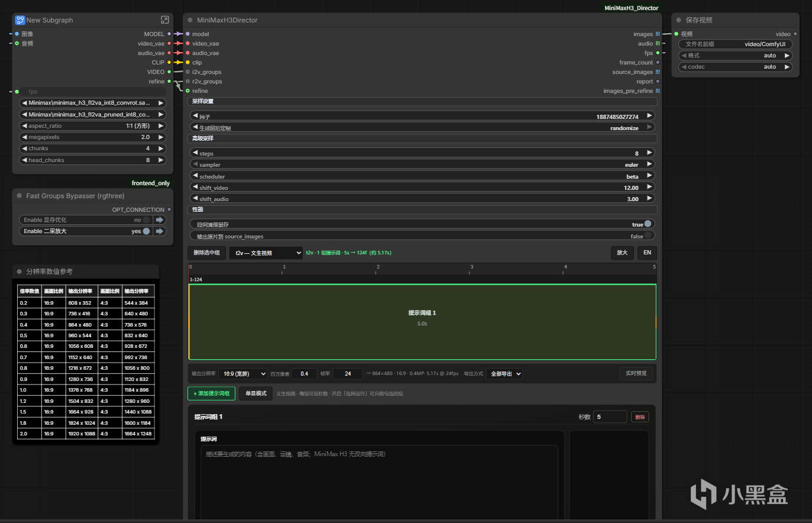Click the MiniMaxH3_Director badge label
Image resolution: width=812 pixels, height=523 pixels.
(632, 8)
